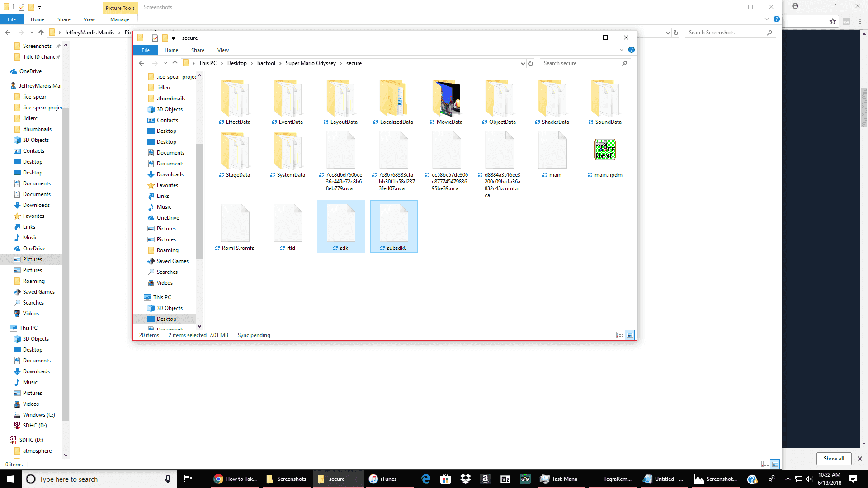868x488 pixels.
Task: Expand the ribbon in secure window
Action: 622,50
